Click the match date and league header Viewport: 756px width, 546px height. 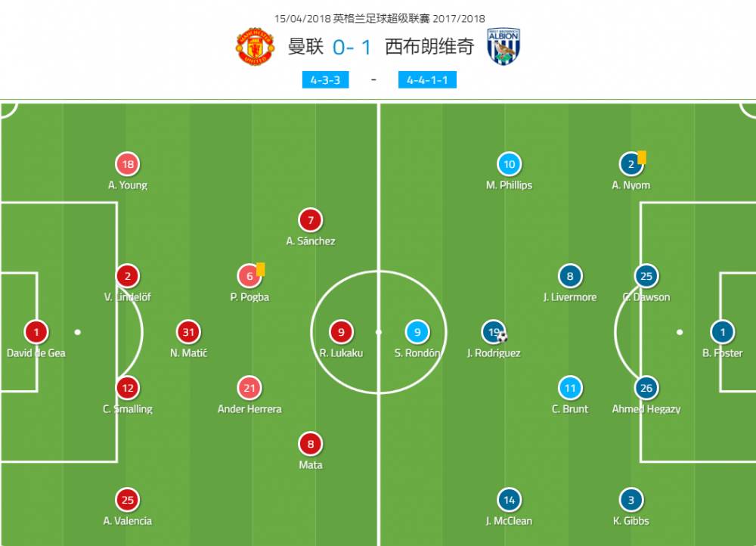(x=380, y=18)
